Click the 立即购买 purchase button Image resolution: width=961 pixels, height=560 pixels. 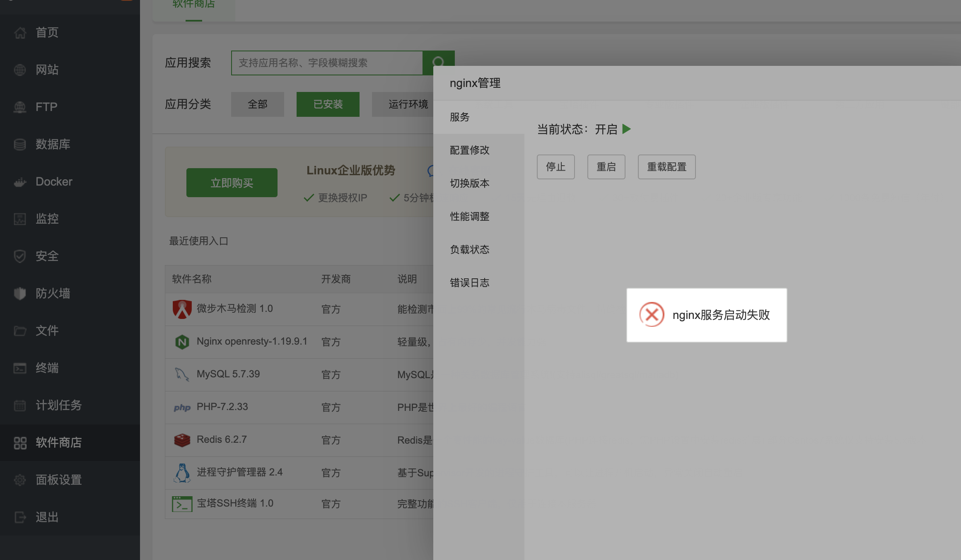(232, 182)
